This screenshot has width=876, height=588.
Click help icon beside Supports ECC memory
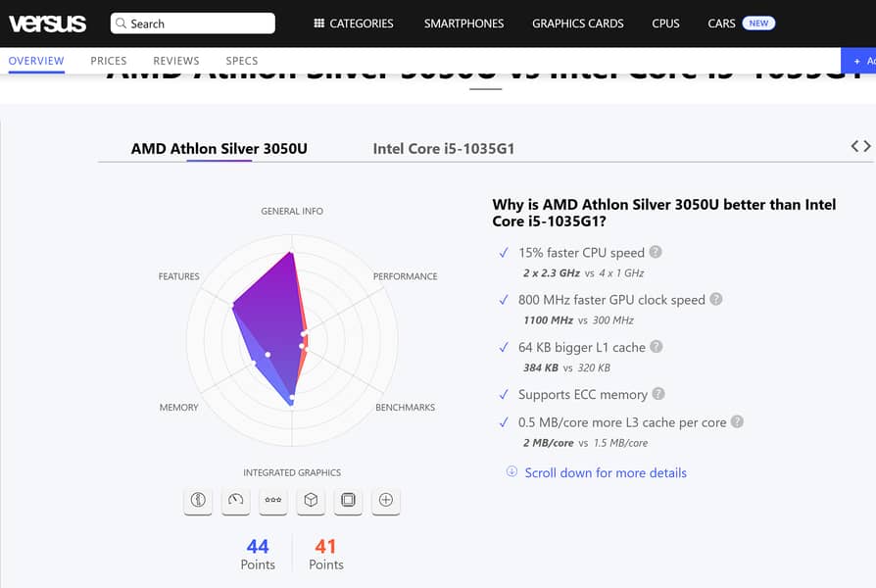[658, 394]
